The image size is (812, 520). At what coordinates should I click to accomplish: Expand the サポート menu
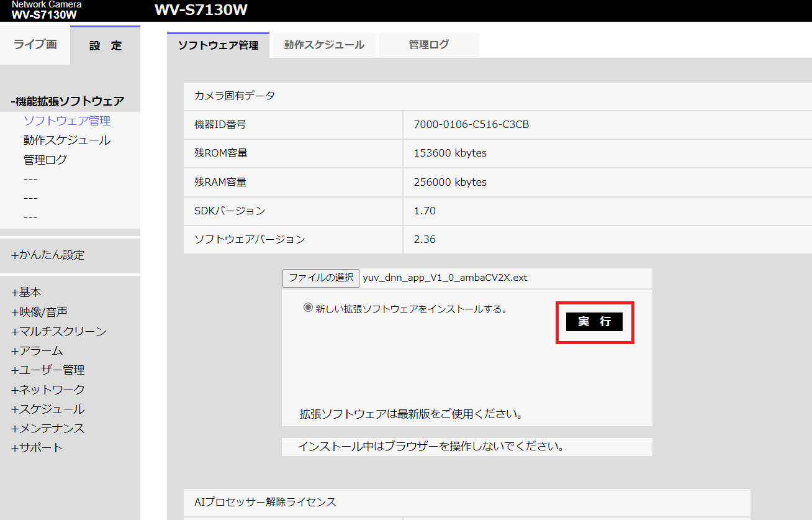click(x=37, y=447)
